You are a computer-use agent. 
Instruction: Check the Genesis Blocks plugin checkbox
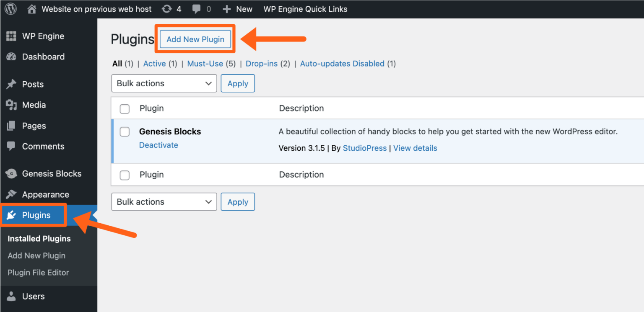pyautogui.click(x=125, y=132)
